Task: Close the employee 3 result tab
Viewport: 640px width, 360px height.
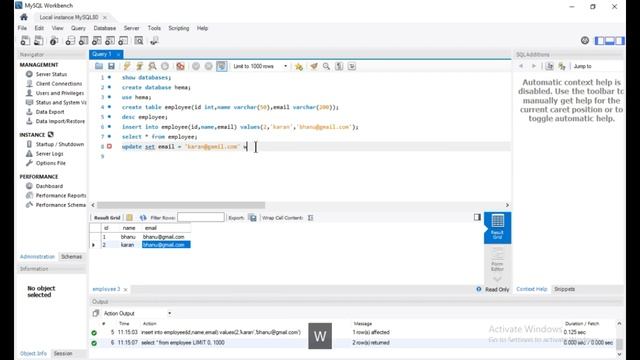Action: (125, 289)
